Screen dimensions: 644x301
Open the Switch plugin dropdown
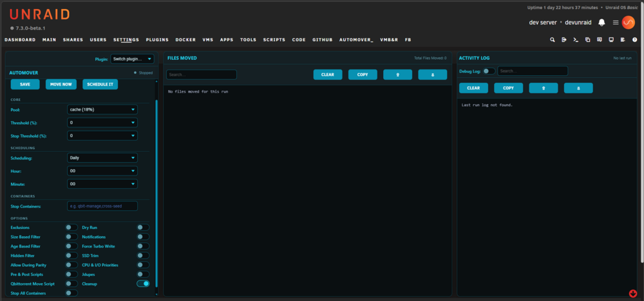[x=132, y=59]
